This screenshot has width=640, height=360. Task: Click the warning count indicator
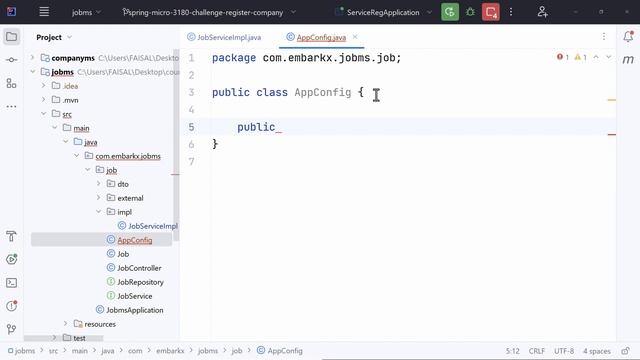pos(580,57)
